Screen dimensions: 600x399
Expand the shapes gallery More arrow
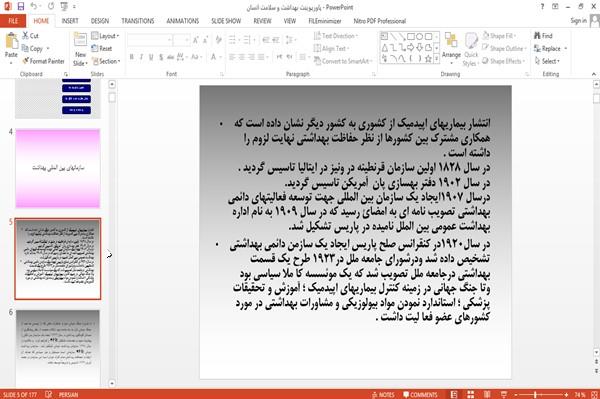click(x=436, y=59)
